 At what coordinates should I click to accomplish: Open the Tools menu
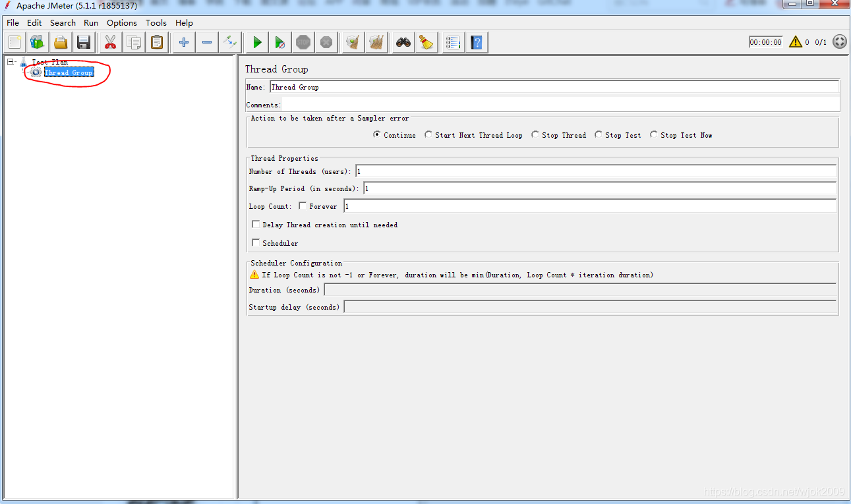tap(156, 22)
